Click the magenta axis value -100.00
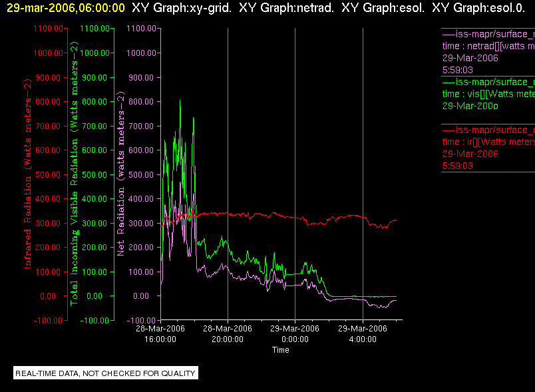Image resolution: width=535 pixels, height=392 pixels. pyautogui.click(x=141, y=320)
